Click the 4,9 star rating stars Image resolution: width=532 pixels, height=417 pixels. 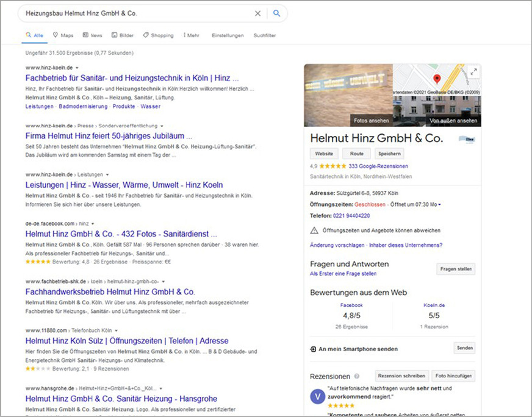[333, 166]
